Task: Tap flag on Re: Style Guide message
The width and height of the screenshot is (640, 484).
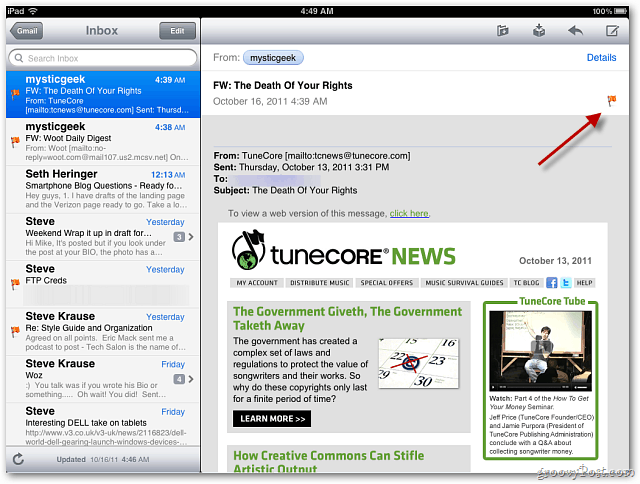Action: pyautogui.click(x=15, y=331)
